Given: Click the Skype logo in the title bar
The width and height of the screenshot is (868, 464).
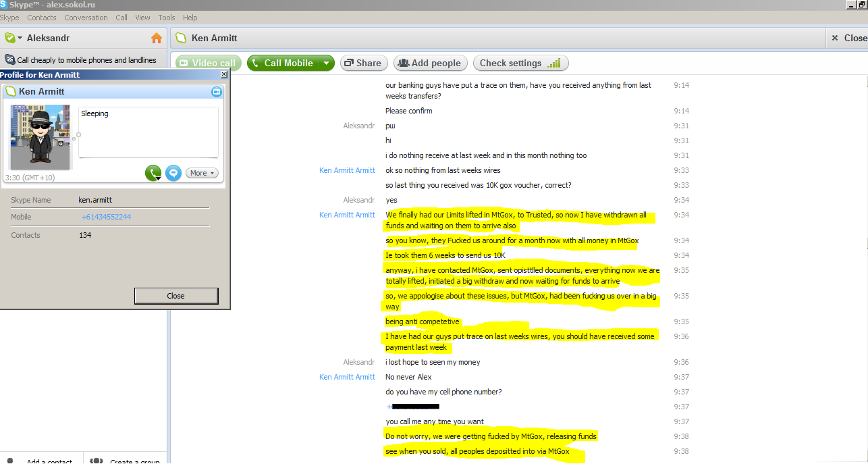Looking at the screenshot, I should [x=4, y=5].
